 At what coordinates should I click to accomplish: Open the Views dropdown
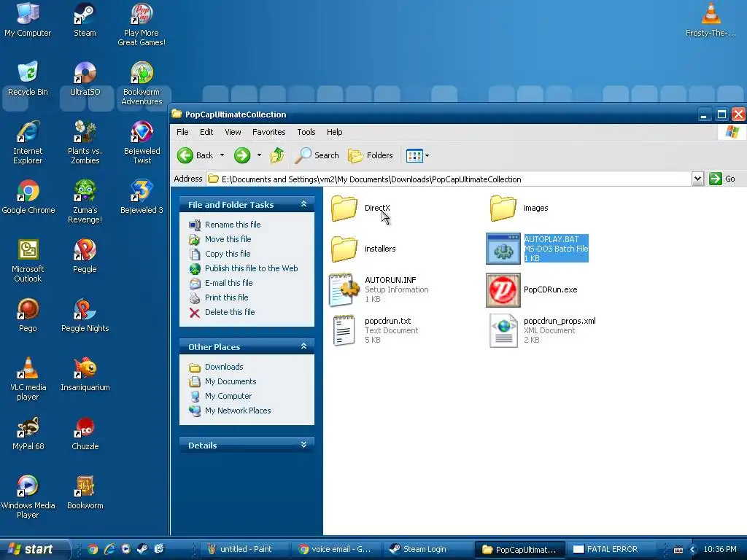pyautogui.click(x=417, y=155)
